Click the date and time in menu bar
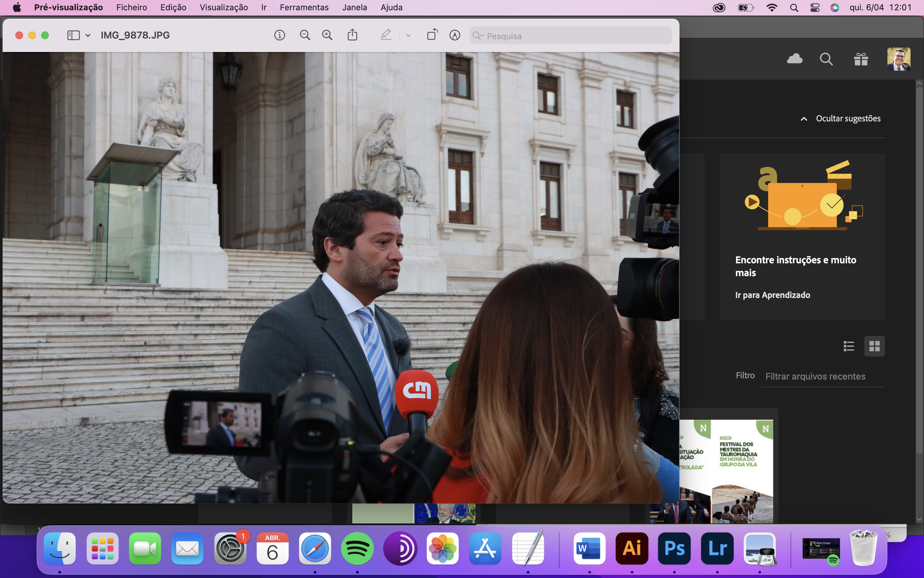924x578 pixels. coord(880,7)
